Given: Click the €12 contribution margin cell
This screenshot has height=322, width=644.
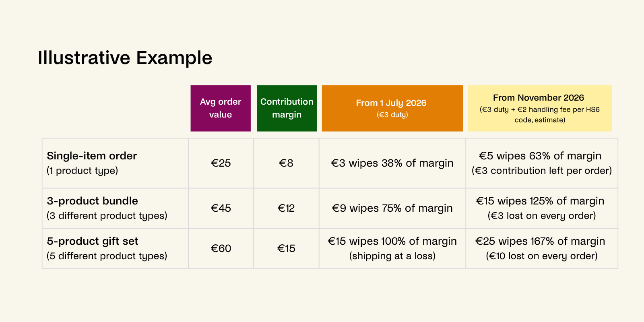Looking at the screenshot, I should (286, 208).
